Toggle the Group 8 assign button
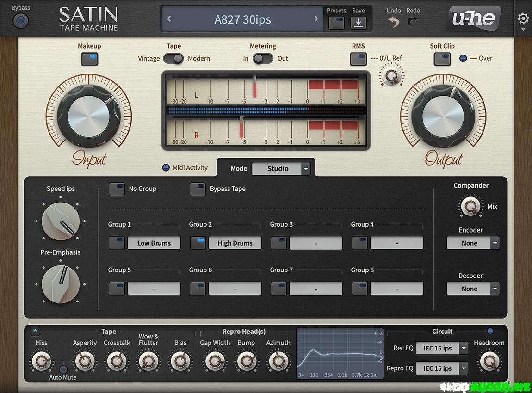The width and height of the screenshot is (532, 393). tap(359, 289)
